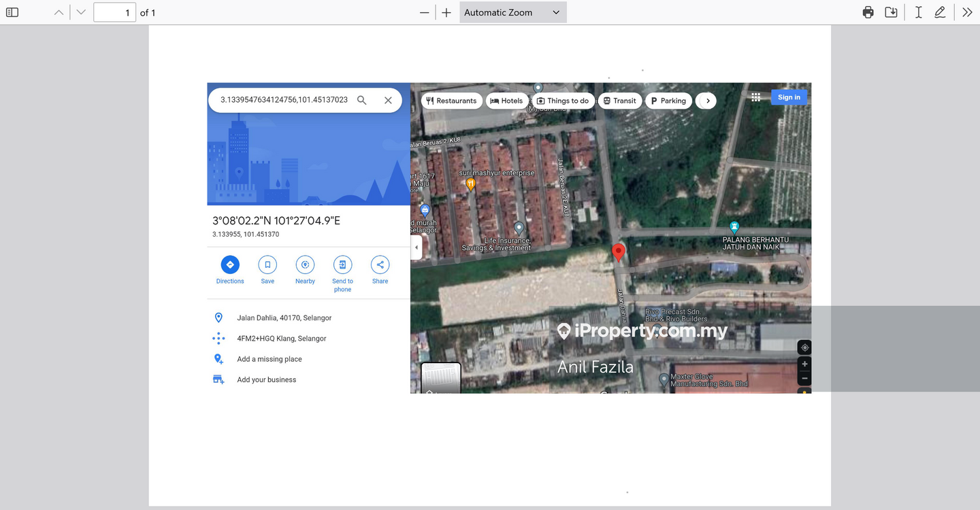Click the map search magnifier icon
Screen dimensions: 980x510
[362, 100]
